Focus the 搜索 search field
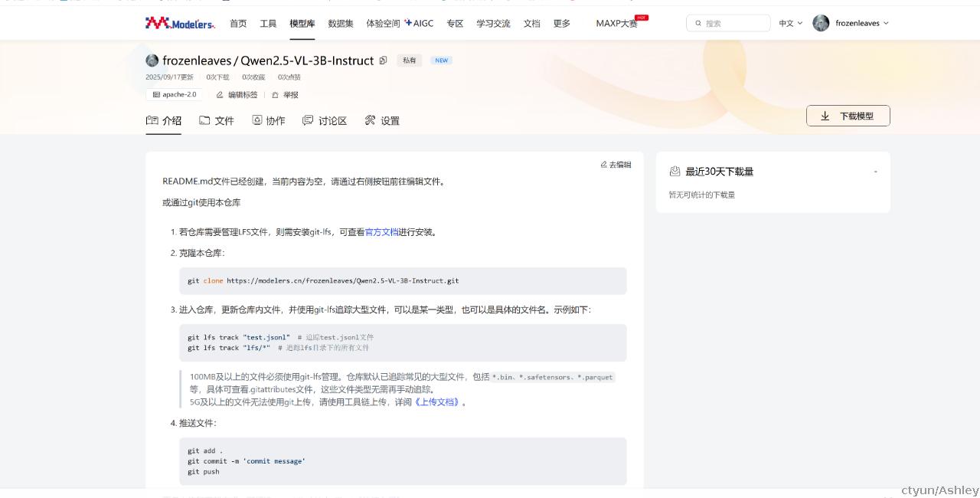Image resolution: width=980 pixels, height=498 pixels. [x=728, y=24]
